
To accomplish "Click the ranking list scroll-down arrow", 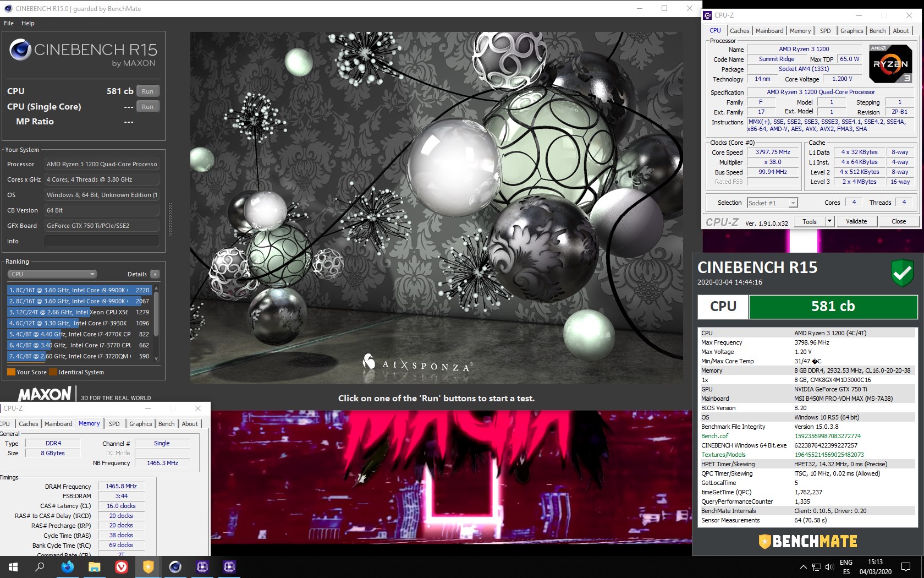I will (x=156, y=358).
